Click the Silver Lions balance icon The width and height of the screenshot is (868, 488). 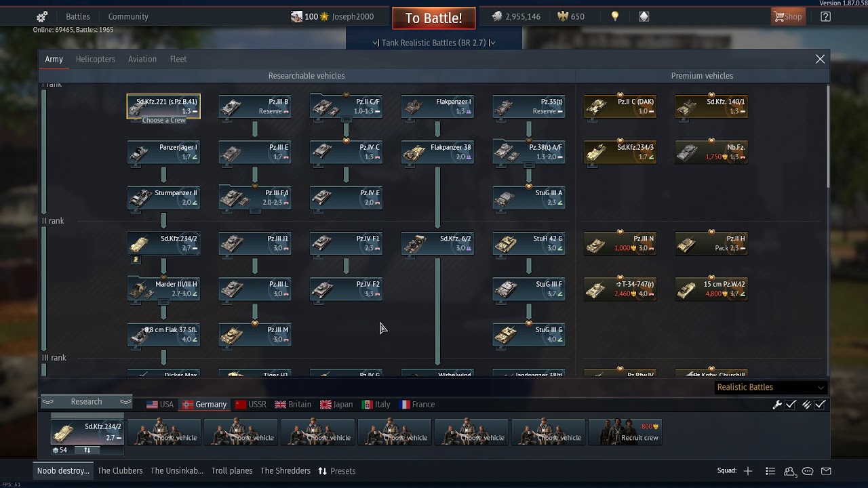click(x=497, y=16)
